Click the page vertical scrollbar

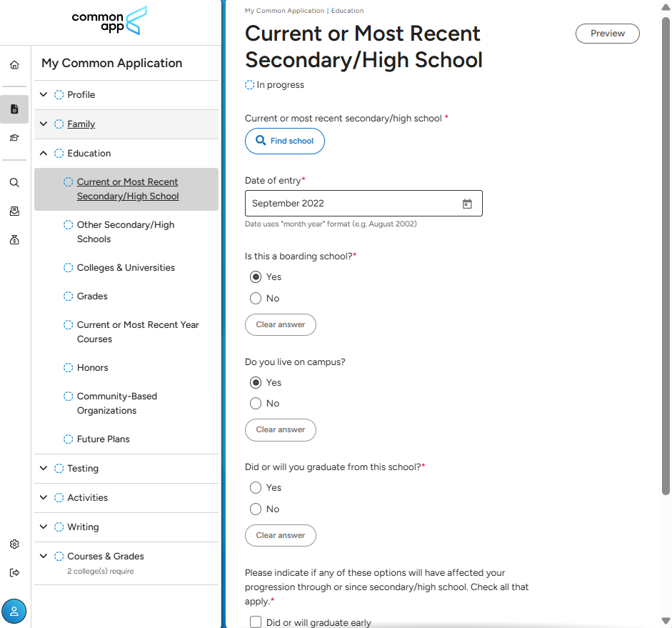tap(666, 257)
